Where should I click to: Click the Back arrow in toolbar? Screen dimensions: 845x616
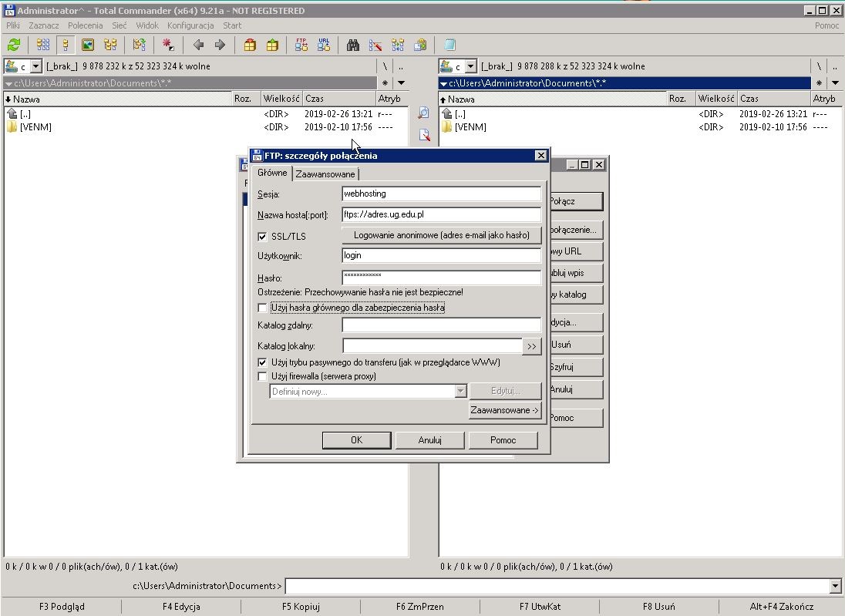pos(198,45)
